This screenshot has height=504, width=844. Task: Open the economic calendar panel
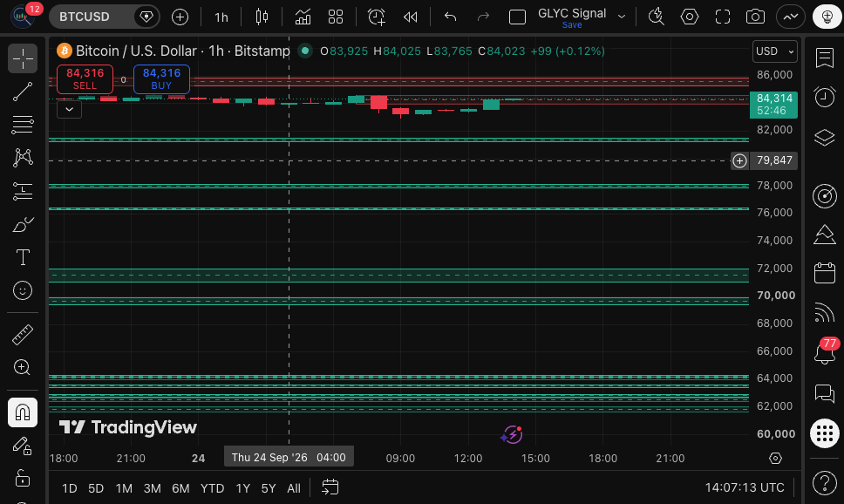[825, 272]
